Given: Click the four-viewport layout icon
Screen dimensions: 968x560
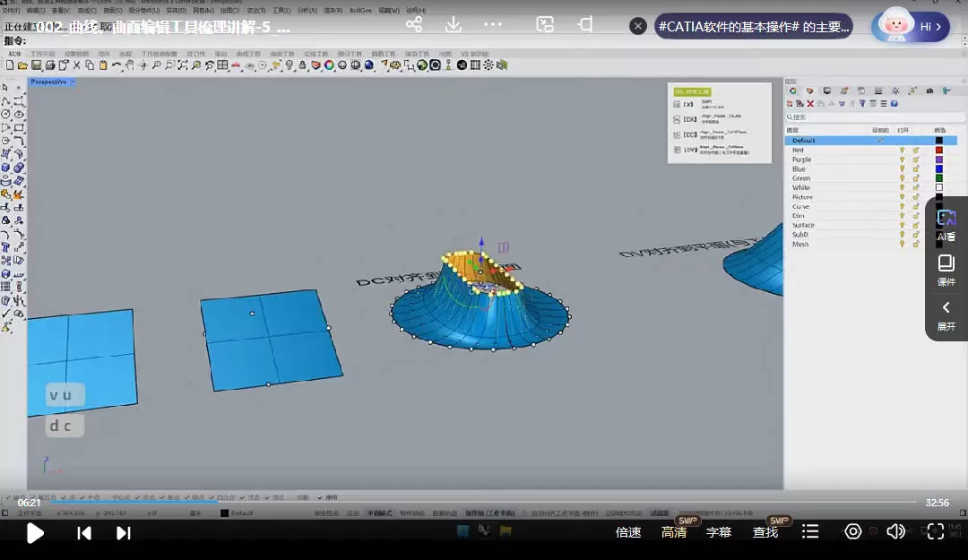Looking at the screenshot, I should pyautogui.click(x=223, y=65).
